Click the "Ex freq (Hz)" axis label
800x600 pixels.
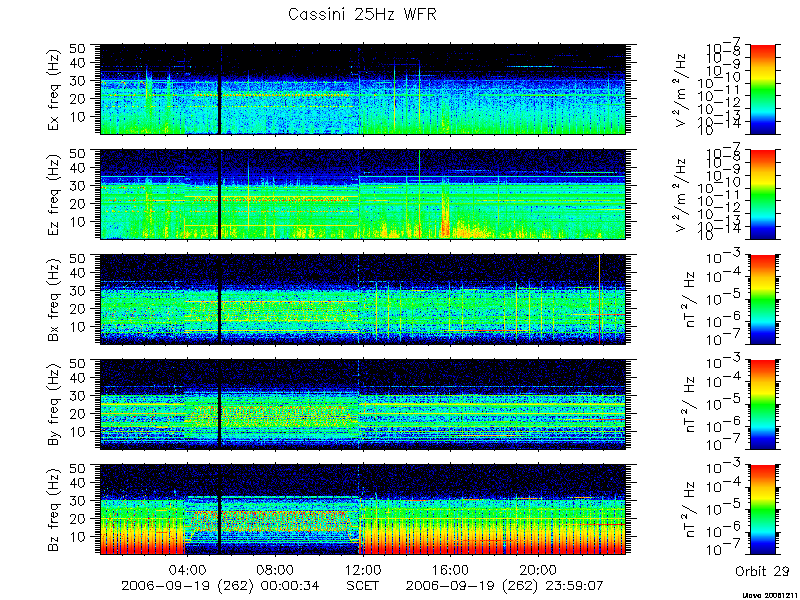pos(55,90)
